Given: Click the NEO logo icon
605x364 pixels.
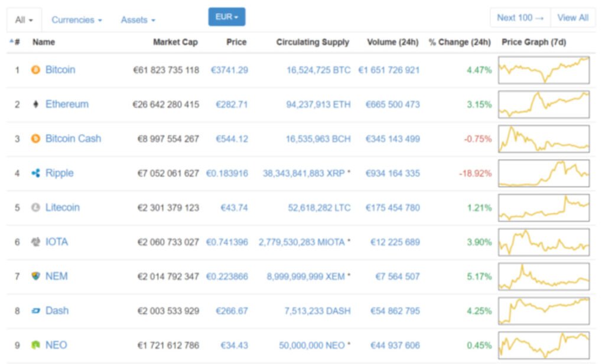Looking at the screenshot, I should [35, 345].
